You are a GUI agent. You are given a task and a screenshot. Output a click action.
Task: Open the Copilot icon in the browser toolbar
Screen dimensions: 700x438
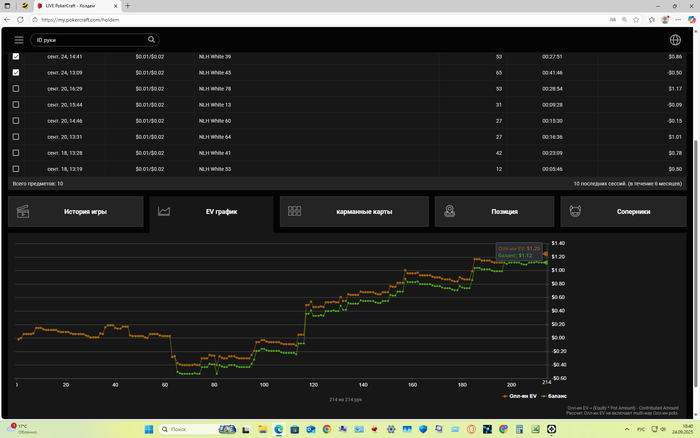(x=692, y=20)
